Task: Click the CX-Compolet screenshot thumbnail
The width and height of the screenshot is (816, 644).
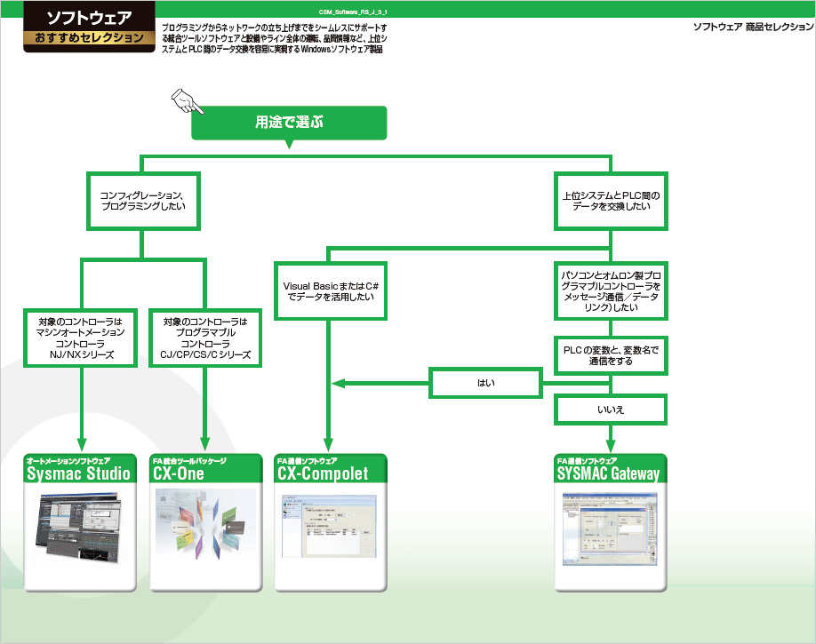Action: tap(329, 527)
